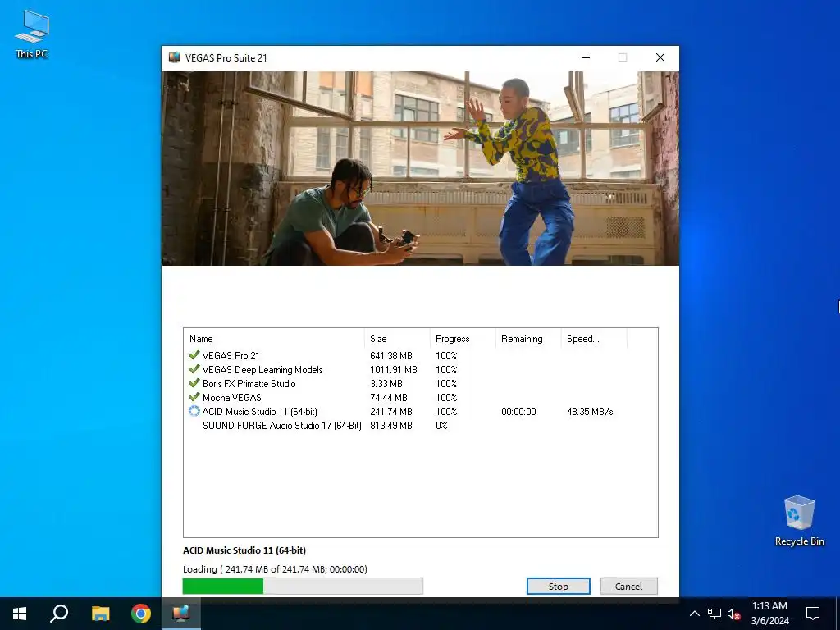Viewport: 840px width, 630px height.
Task: Click the 3.33 MB size value
Action: point(386,384)
